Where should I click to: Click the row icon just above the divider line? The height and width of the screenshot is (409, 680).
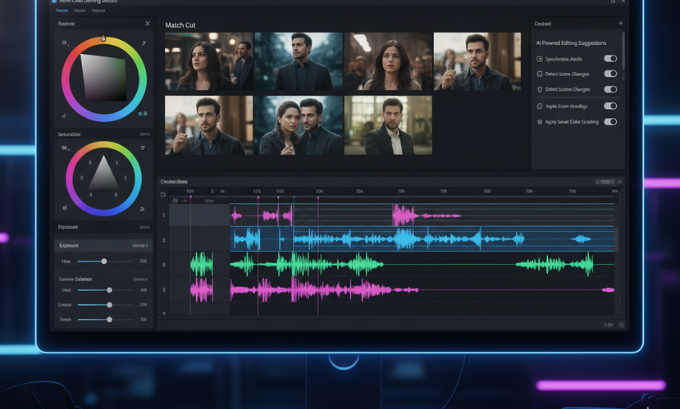point(539,89)
